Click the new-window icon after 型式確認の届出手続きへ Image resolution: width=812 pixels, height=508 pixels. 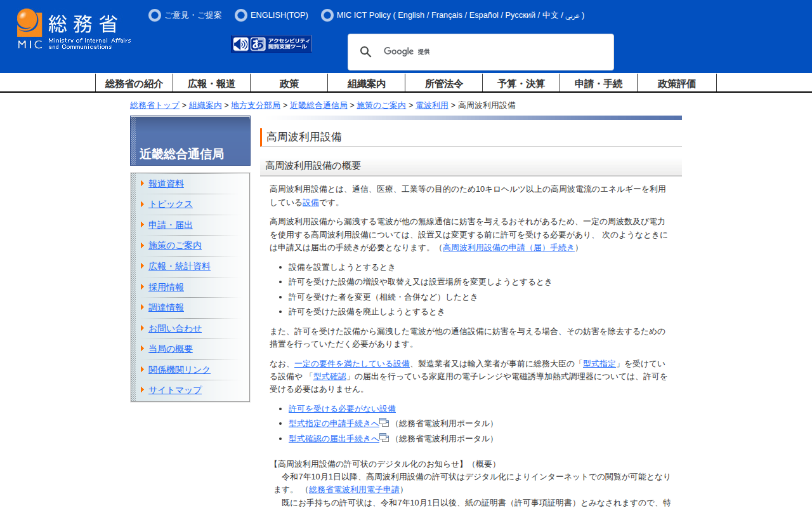tap(384, 438)
